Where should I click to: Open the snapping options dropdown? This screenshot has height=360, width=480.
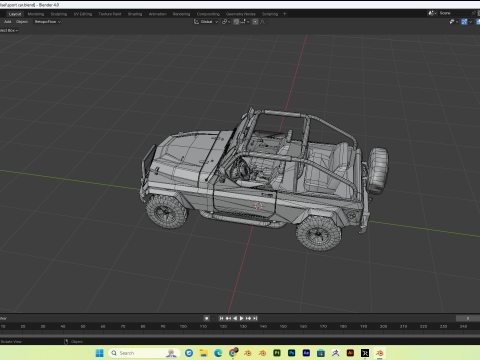coord(245,22)
